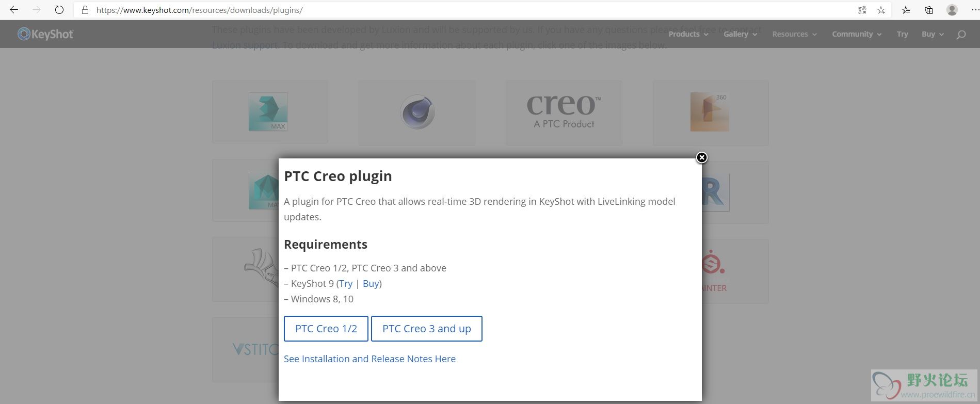Click the lock icon in address bar
Image resolution: width=980 pixels, height=404 pixels.
point(85,10)
